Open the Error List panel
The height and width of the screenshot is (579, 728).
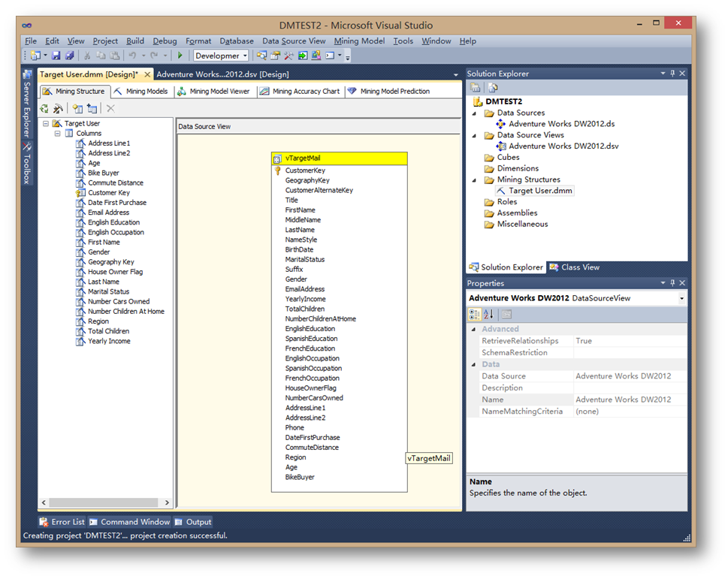62,522
